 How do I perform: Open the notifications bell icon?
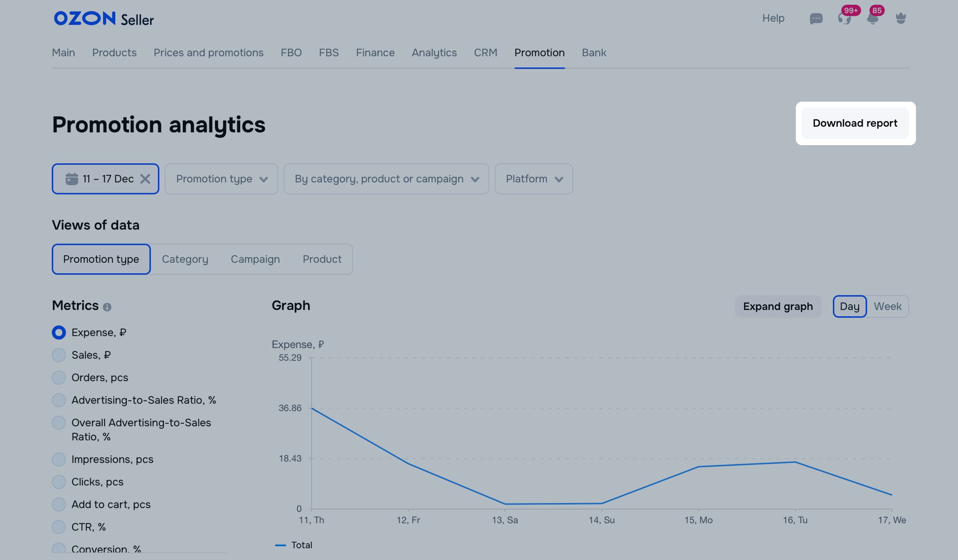coord(873,19)
